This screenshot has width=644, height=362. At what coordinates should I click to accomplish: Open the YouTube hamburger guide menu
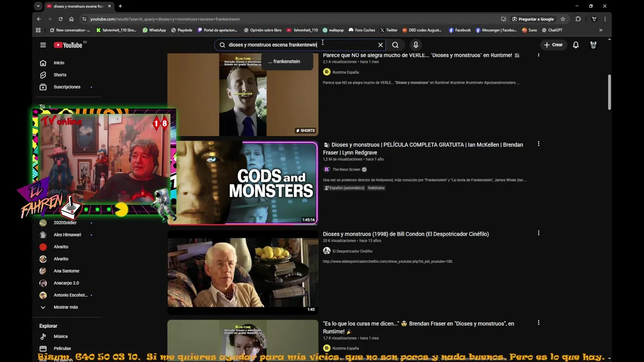(x=43, y=45)
